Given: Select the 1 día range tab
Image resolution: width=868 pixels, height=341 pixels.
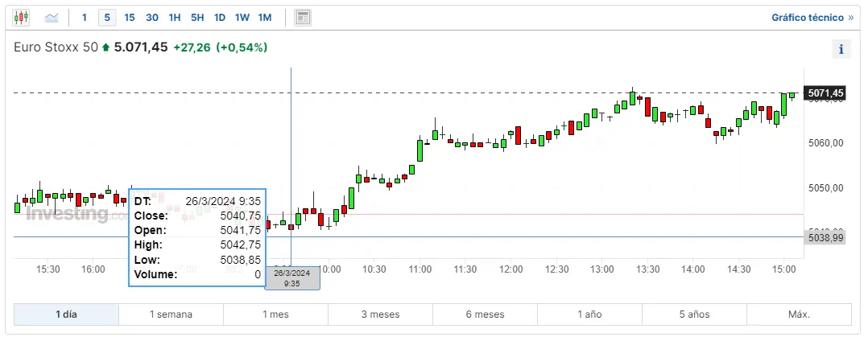Looking at the screenshot, I should (x=66, y=314).
